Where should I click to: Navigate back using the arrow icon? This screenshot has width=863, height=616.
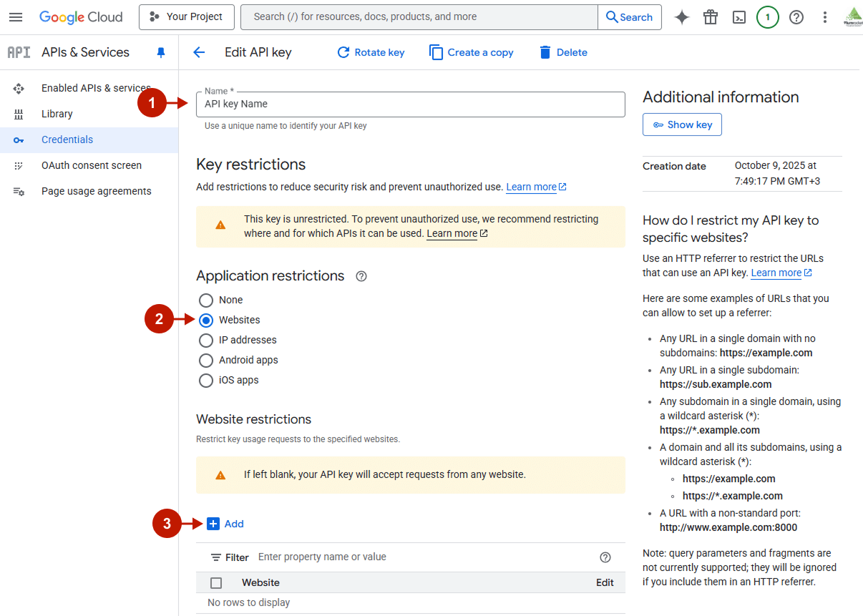(x=198, y=52)
